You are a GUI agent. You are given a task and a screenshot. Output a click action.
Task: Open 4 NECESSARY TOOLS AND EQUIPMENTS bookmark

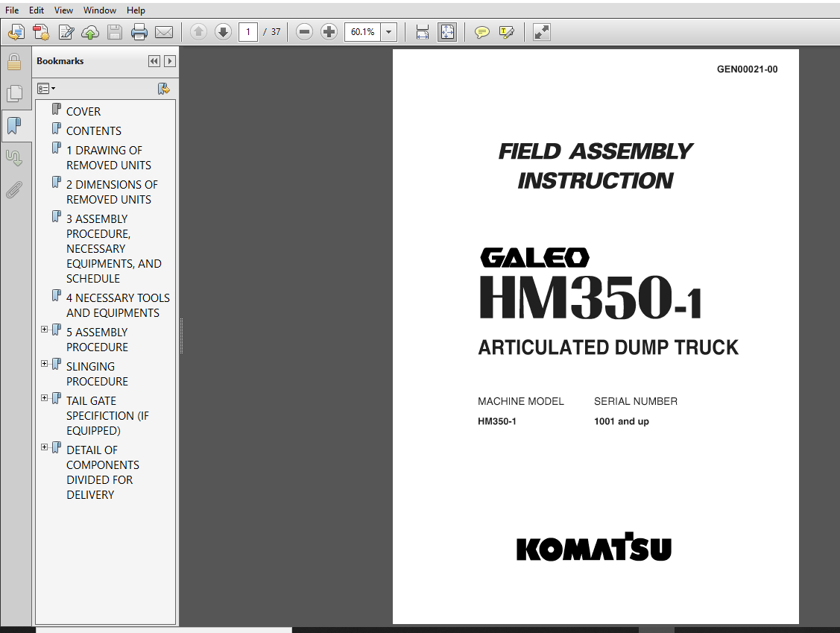click(x=118, y=305)
